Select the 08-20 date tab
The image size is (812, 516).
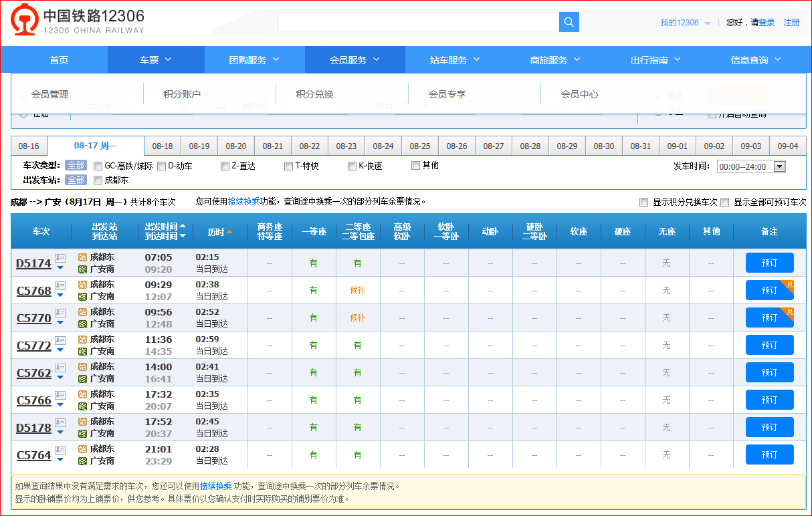coord(235,146)
